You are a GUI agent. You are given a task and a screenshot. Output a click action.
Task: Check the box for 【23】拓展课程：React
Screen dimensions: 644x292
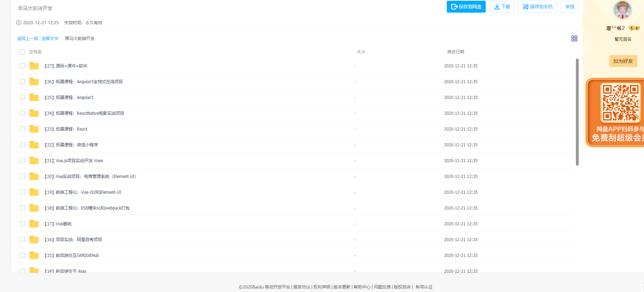22,129
